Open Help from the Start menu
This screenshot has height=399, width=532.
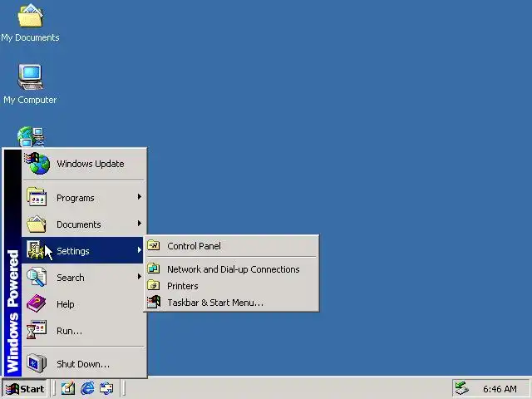(83, 303)
